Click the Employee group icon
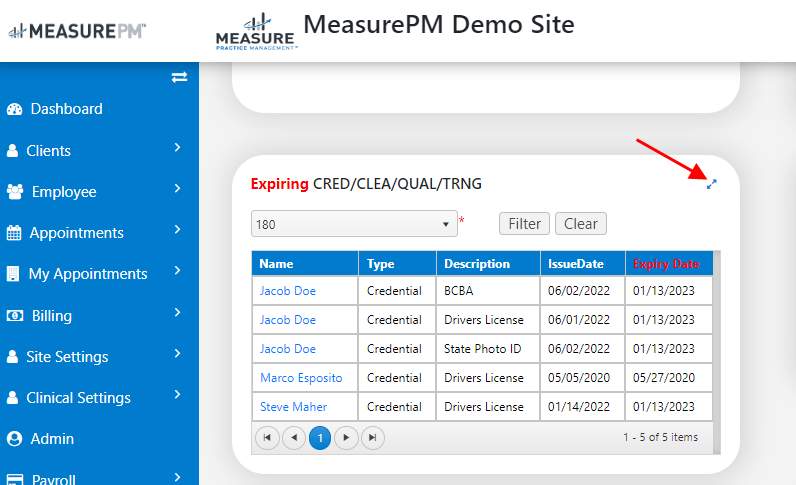Image resolution: width=796 pixels, height=485 pixels. (x=15, y=192)
